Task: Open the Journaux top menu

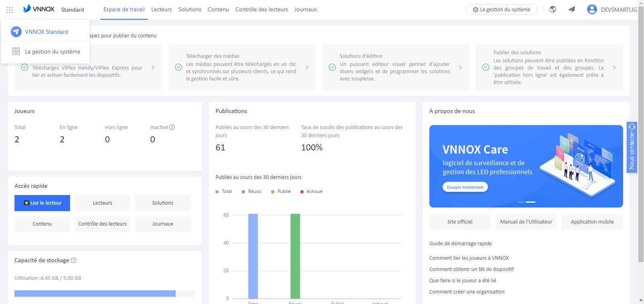Action: (x=305, y=9)
